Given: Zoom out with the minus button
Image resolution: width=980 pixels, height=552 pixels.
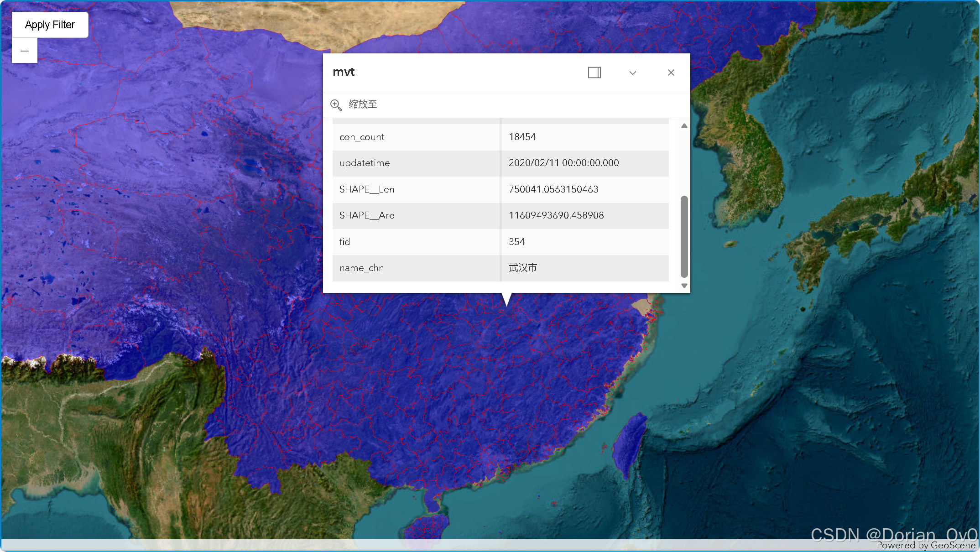Looking at the screenshot, I should click(x=25, y=51).
